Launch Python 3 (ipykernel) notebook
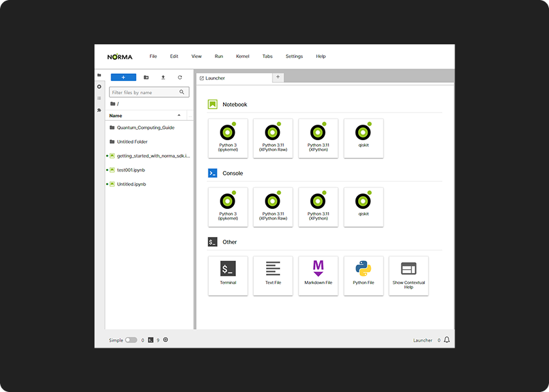Screen dimensions: 549x392 point(228,138)
